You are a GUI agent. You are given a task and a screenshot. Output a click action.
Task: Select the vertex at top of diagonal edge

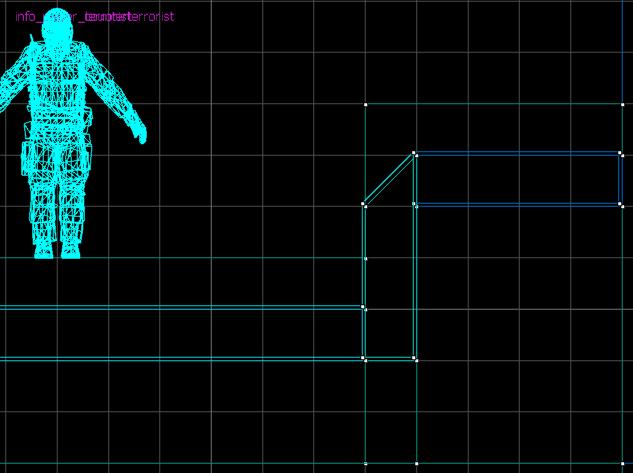414,154
